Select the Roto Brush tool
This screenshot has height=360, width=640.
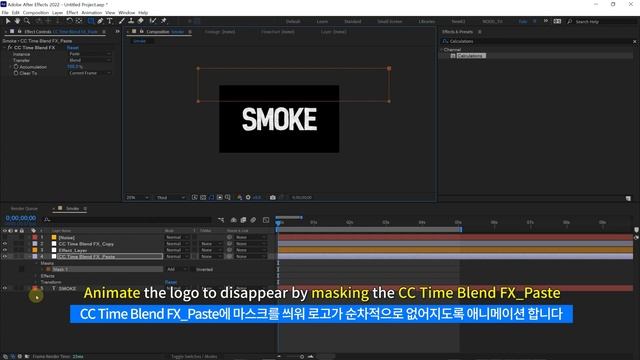153,21
